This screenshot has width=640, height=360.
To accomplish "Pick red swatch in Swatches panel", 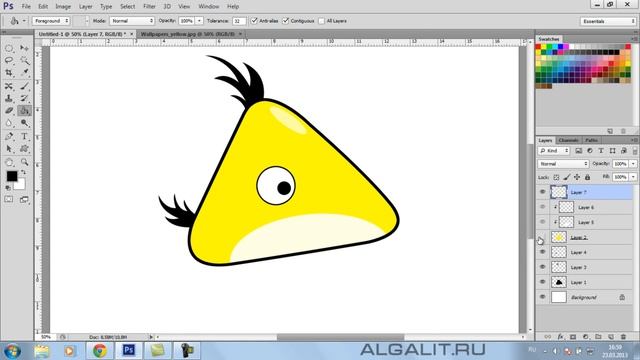I will 538,47.
